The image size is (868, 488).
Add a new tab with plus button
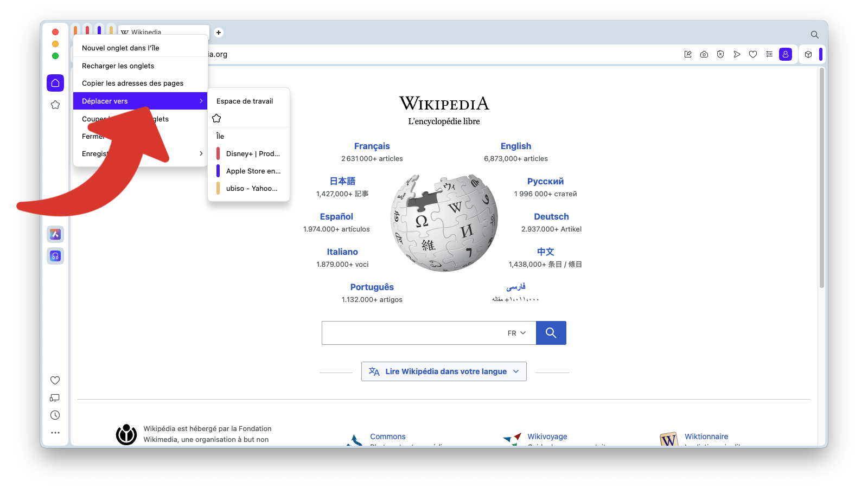click(x=219, y=33)
